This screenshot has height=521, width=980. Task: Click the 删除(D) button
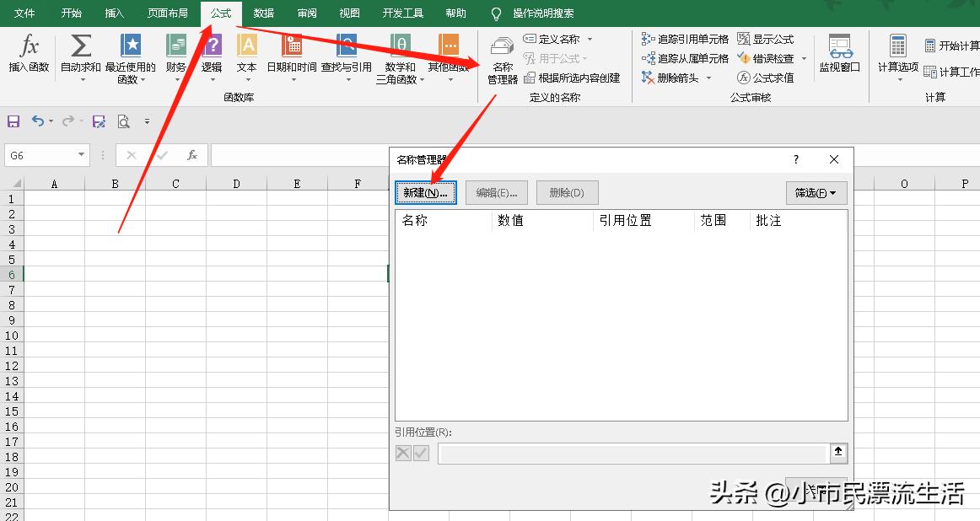coord(567,192)
